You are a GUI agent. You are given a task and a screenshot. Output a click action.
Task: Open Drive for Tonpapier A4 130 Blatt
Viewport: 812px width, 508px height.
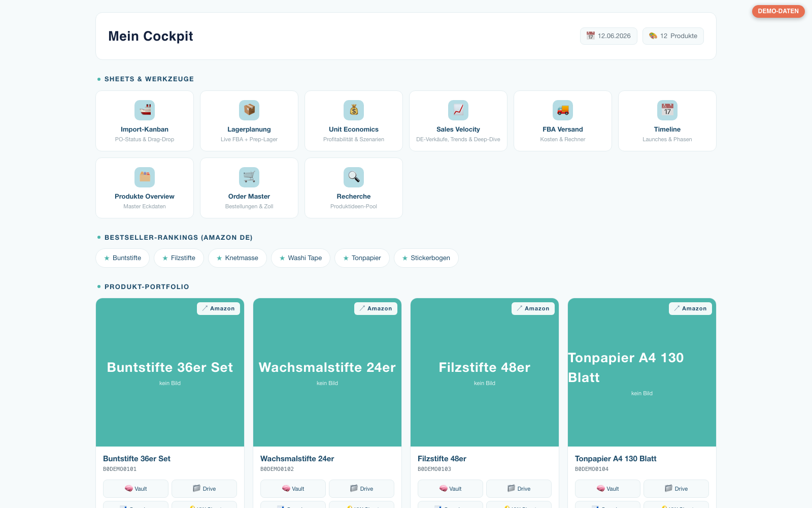676,489
